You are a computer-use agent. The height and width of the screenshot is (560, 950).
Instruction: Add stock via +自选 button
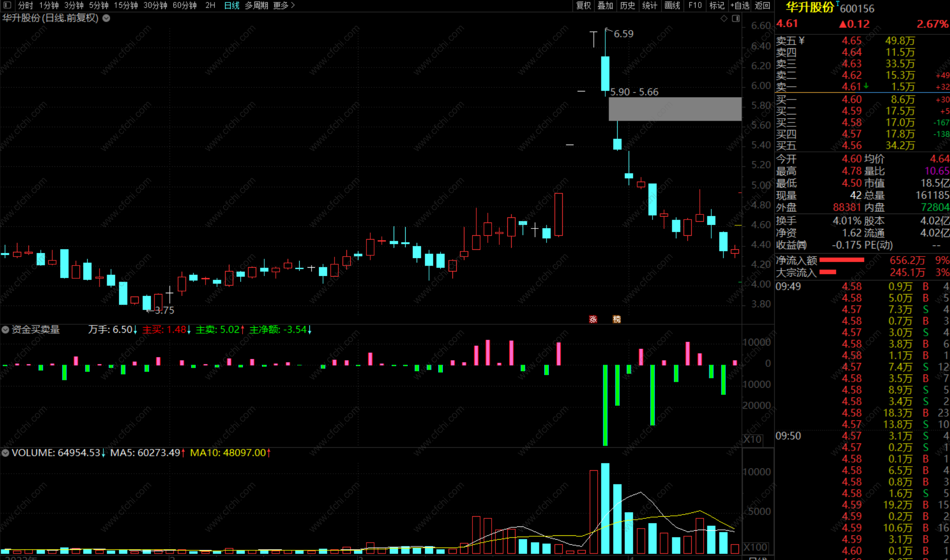coord(740,5)
